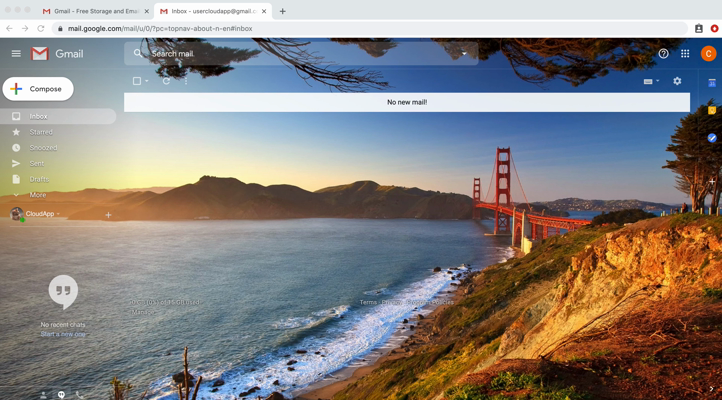722x400 pixels.
Task: Click the Compose button
Action: point(38,89)
